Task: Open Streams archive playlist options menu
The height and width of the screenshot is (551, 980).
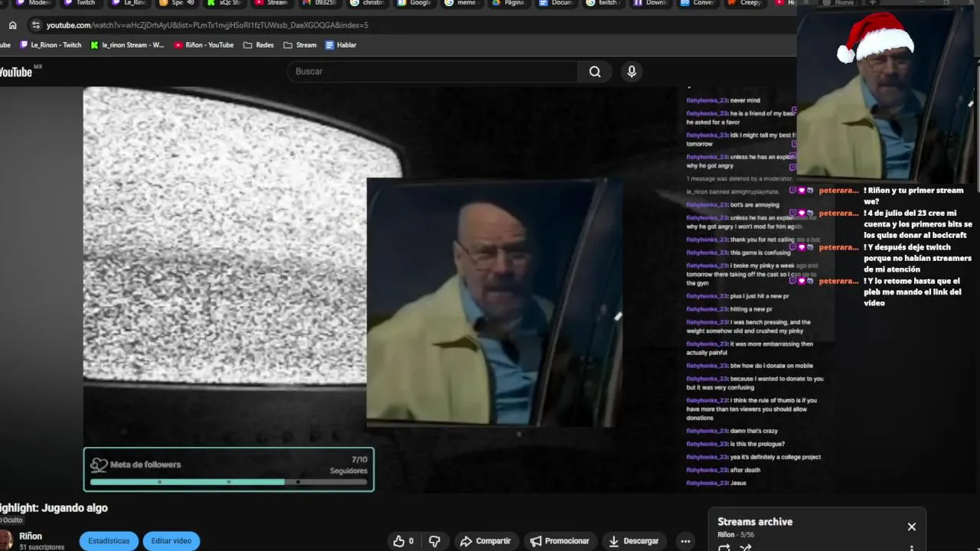Action: click(x=912, y=548)
